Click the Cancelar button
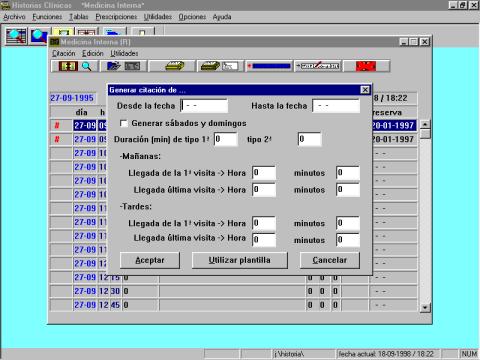This screenshot has height=360, width=480. click(330, 260)
